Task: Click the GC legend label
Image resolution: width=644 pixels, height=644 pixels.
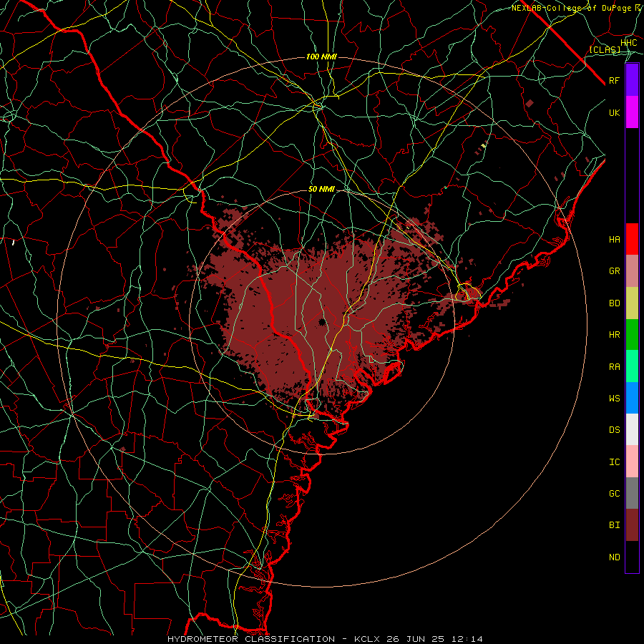Action: 615,494
